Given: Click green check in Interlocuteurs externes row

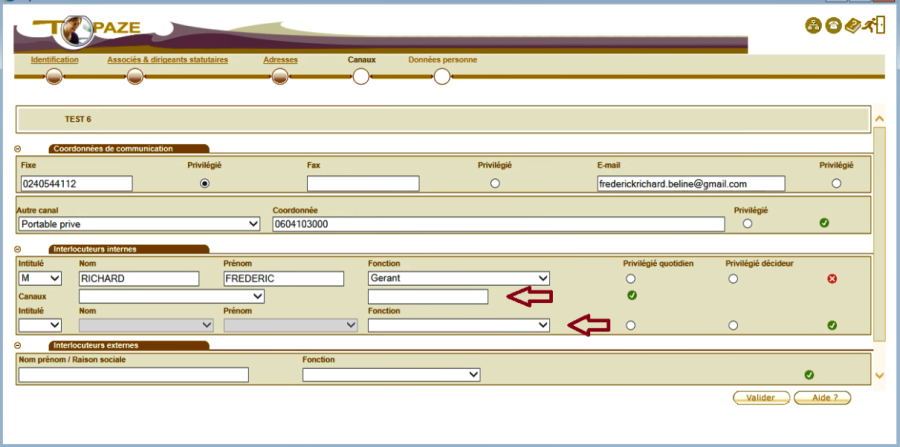Looking at the screenshot, I should click(x=809, y=375).
